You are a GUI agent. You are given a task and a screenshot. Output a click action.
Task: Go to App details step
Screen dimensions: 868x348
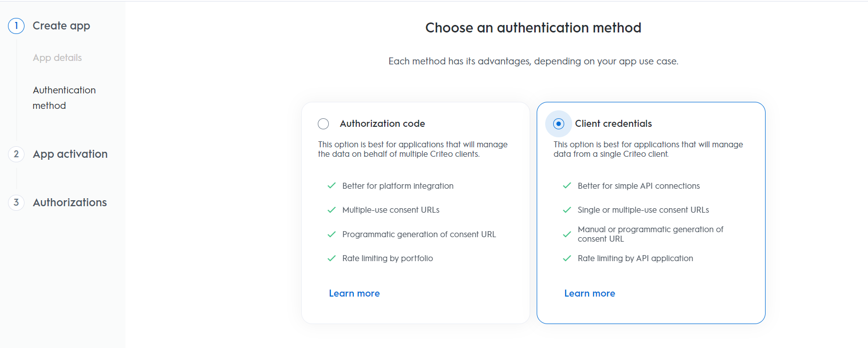[57, 58]
